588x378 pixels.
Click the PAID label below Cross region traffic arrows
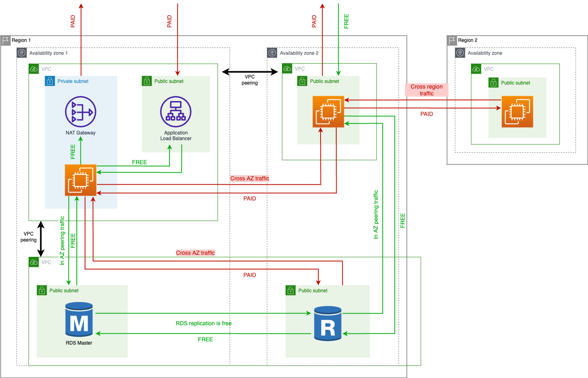click(427, 114)
